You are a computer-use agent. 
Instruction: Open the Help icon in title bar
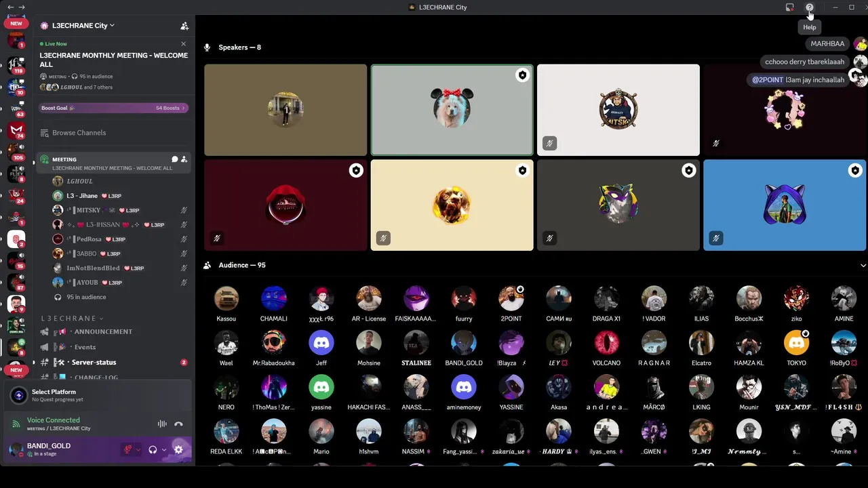point(809,7)
